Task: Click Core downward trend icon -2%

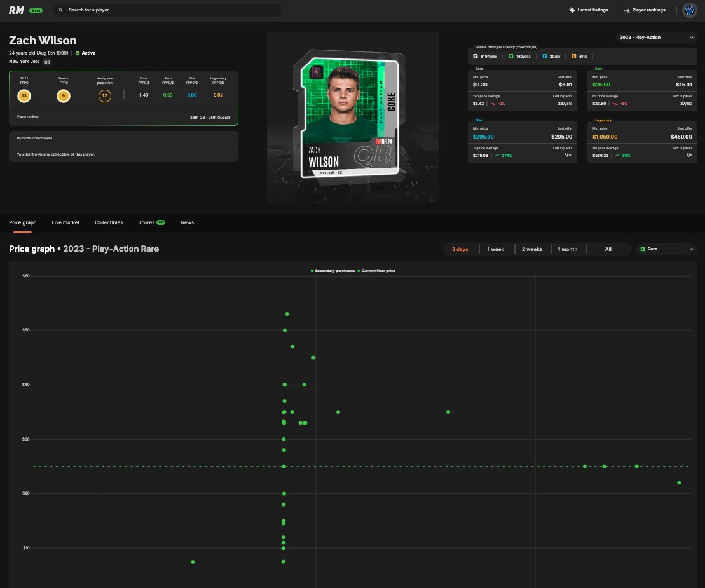Action: click(x=493, y=104)
